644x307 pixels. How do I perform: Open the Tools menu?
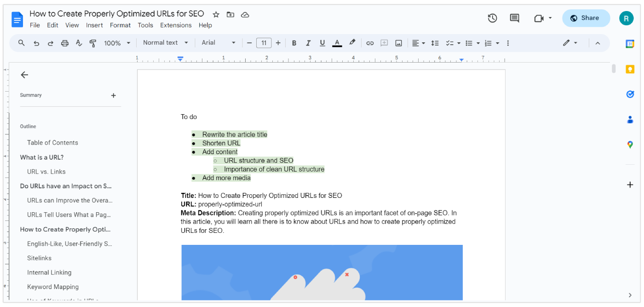click(145, 25)
